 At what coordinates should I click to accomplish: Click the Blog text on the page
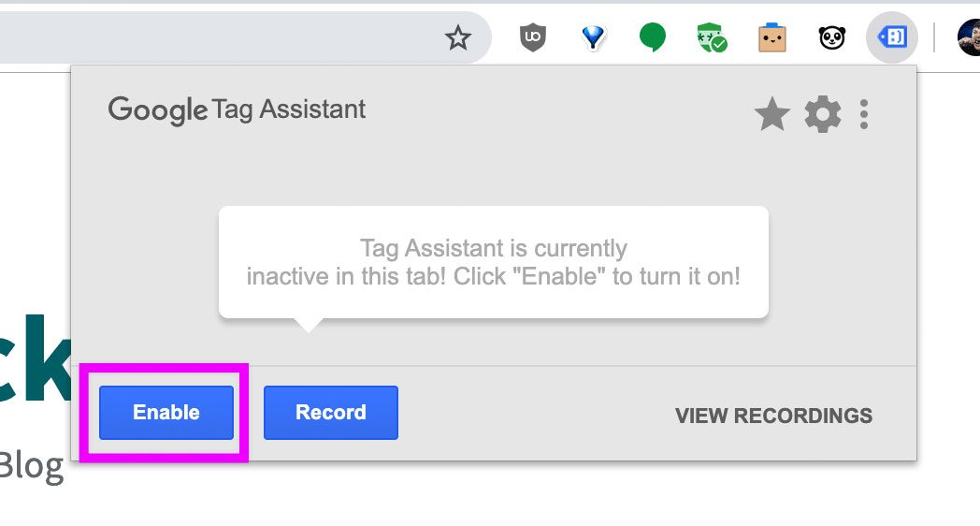point(31,467)
